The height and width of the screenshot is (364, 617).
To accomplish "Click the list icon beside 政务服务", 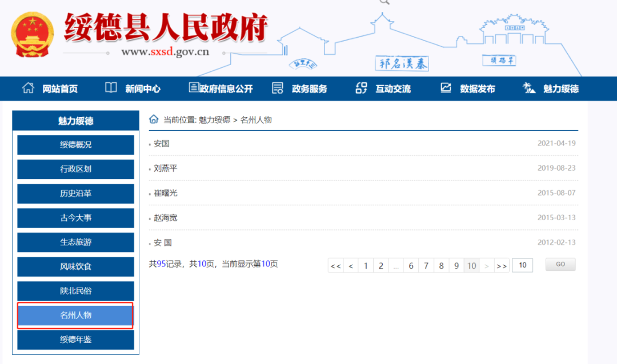I will pyautogui.click(x=278, y=88).
